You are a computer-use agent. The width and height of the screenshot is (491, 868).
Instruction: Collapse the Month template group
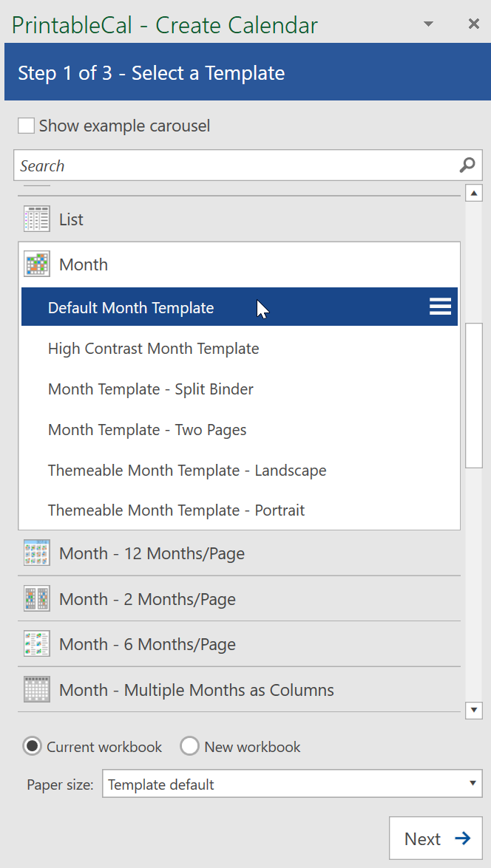pyautogui.click(x=240, y=264)
